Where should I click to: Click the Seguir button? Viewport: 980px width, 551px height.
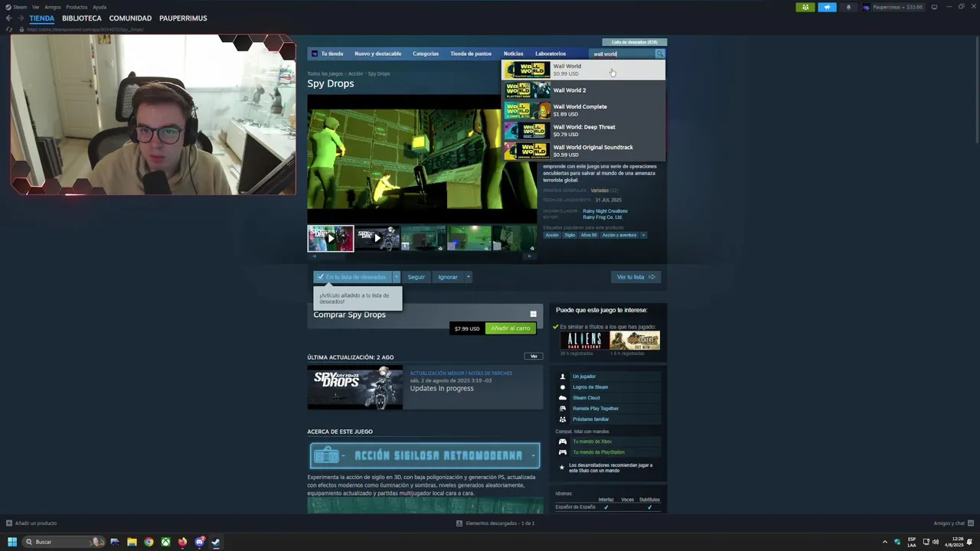416,277
